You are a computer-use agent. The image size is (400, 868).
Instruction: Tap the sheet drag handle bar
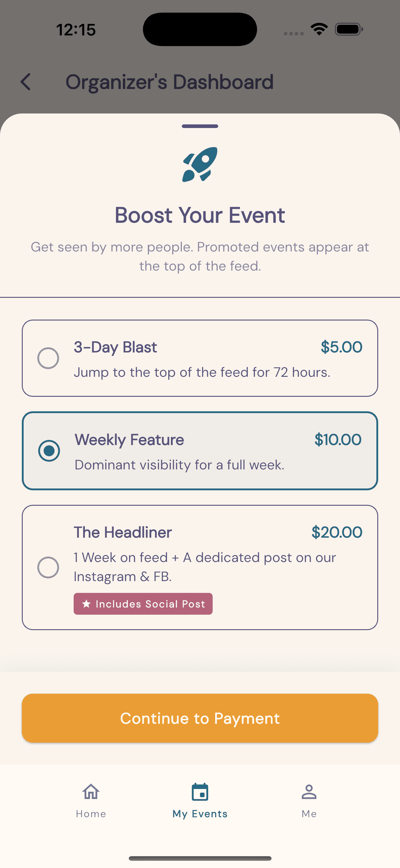click(200, 126)
